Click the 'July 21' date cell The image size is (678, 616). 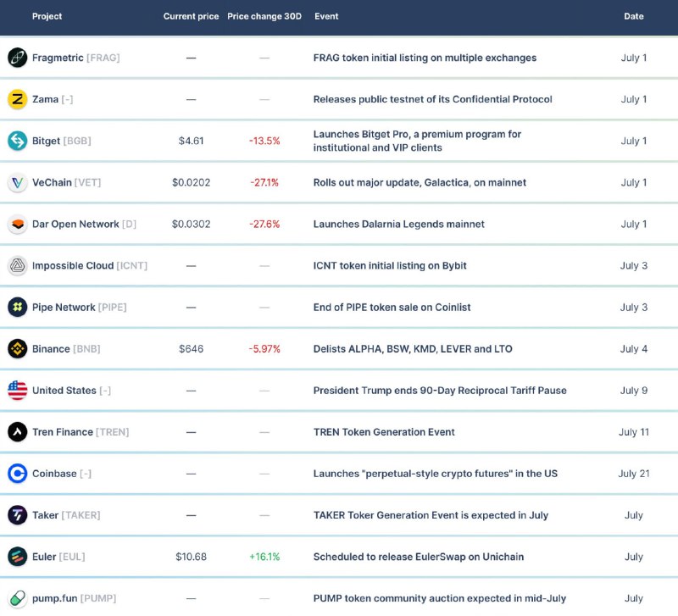[634, 474]
